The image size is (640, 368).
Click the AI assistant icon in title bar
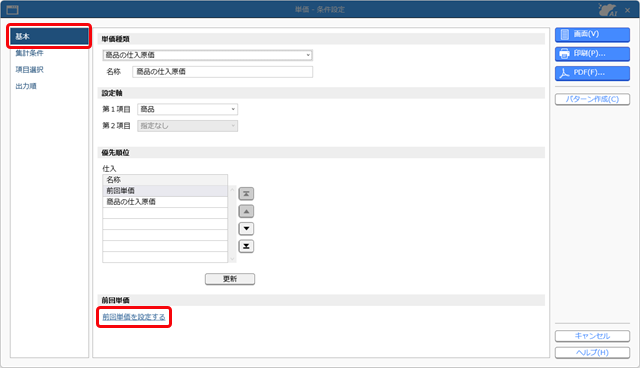(x=608, y=9)
